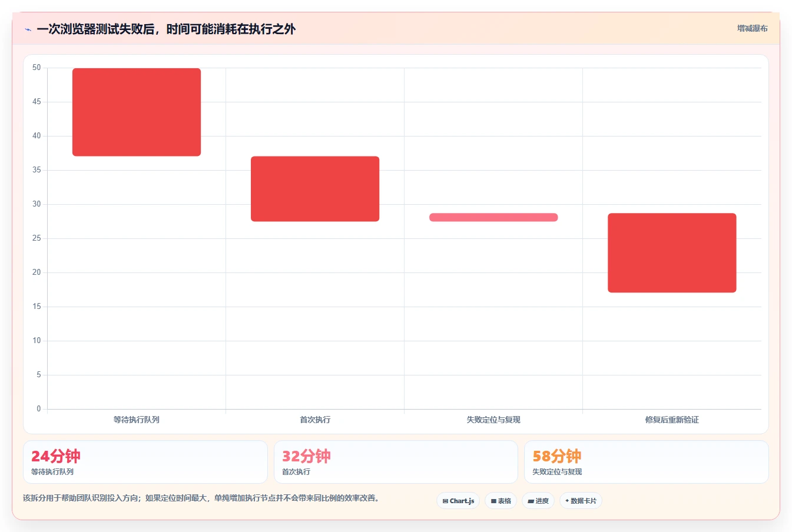The height and width of the screenshot is (532, 792).
Task: Click the x-axis label 修复后重新验证
Action: click(x=672, y=420)
